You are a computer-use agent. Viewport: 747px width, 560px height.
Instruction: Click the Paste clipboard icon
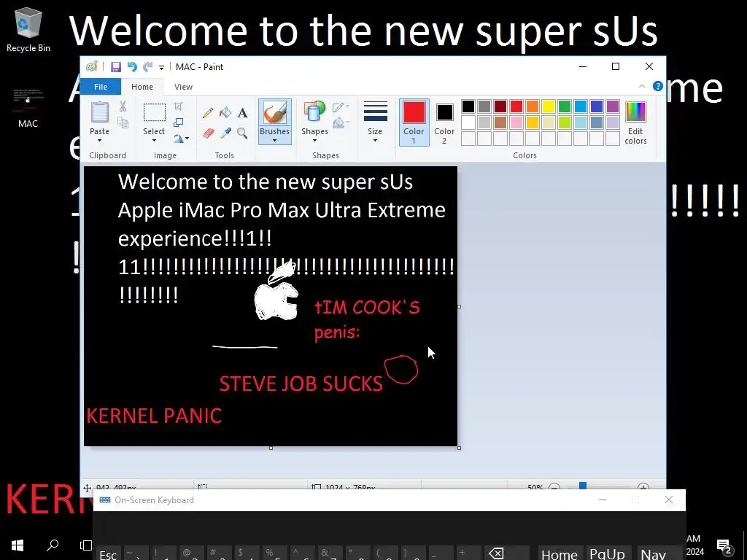pyautogui.click(x=99, y=112)
